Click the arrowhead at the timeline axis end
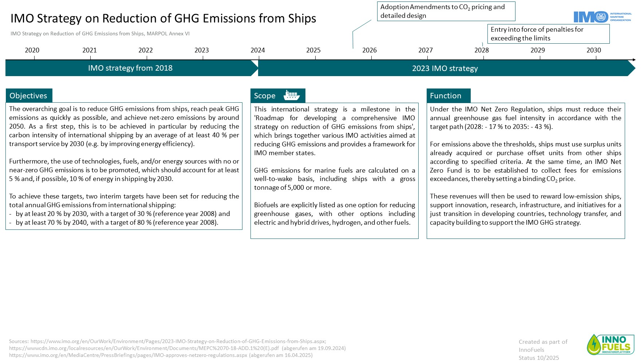 [x=633, y=60]
